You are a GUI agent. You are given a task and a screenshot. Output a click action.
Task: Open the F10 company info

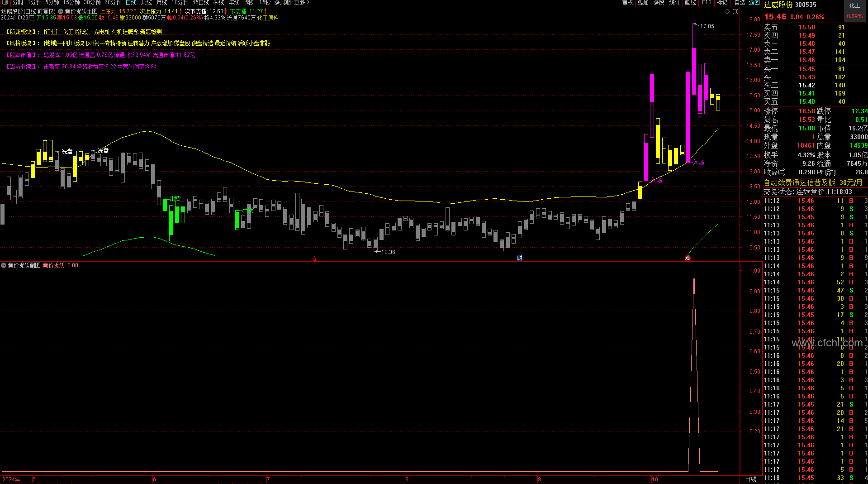(x=707, y=3)
